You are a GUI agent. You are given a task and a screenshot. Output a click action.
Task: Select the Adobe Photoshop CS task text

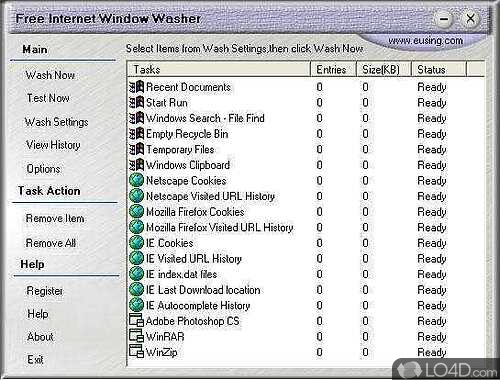192,321
